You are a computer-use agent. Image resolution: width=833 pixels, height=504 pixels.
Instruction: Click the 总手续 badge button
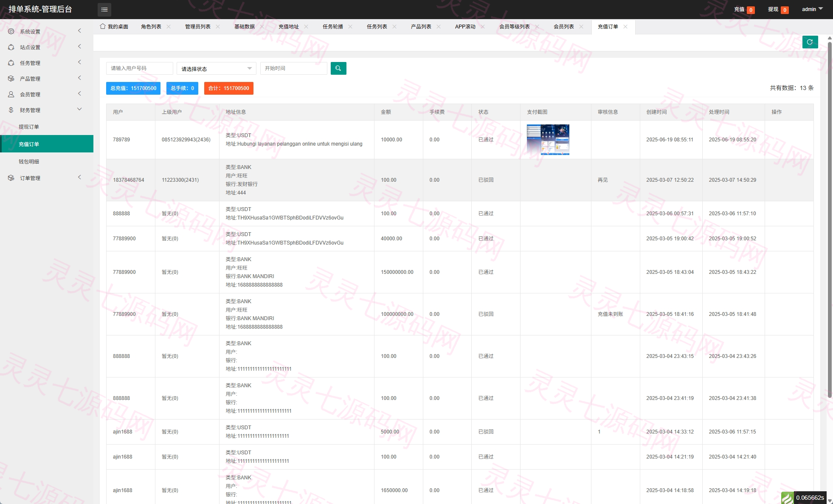[182, 88]
